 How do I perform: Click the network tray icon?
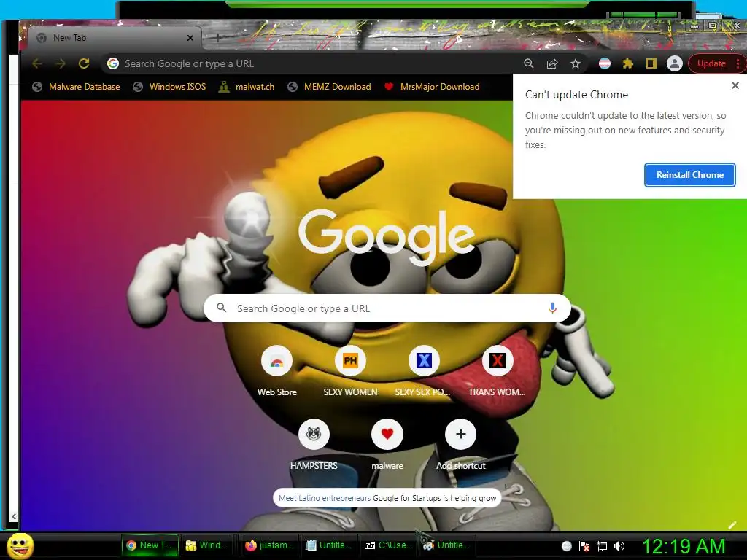602,546
